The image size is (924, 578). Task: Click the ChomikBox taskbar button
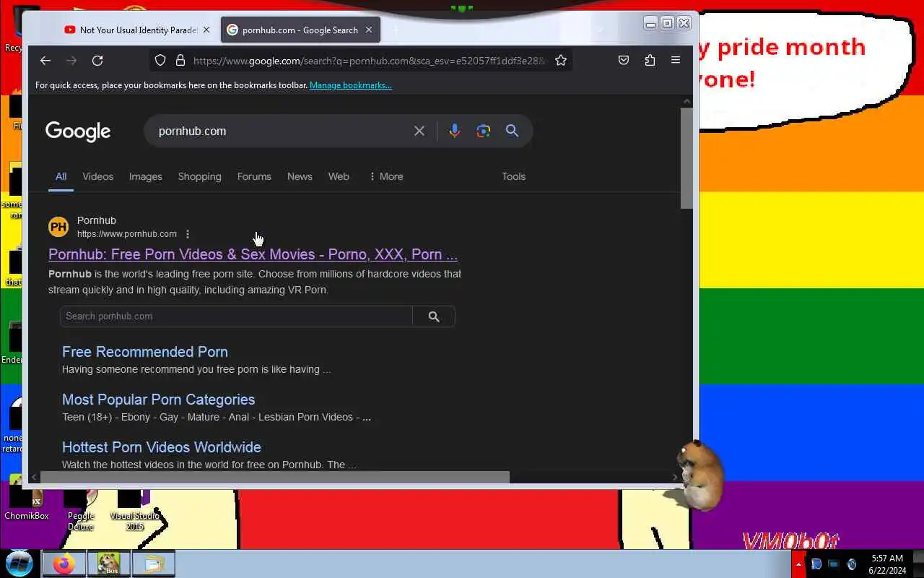(109, 564)
